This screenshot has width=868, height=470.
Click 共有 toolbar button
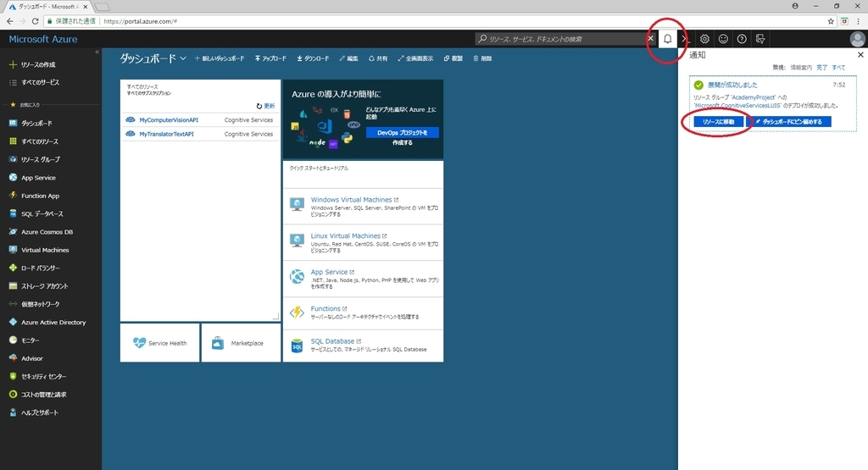pos(378,58)
